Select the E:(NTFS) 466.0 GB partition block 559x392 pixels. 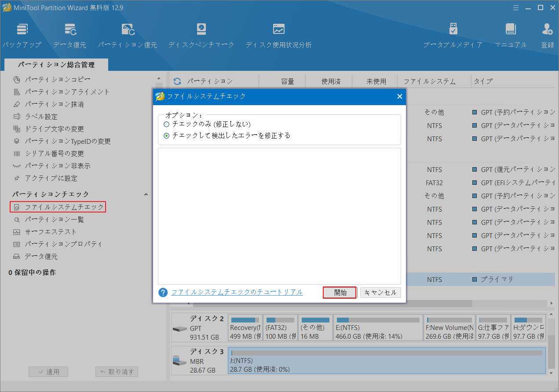pos(378,327)
